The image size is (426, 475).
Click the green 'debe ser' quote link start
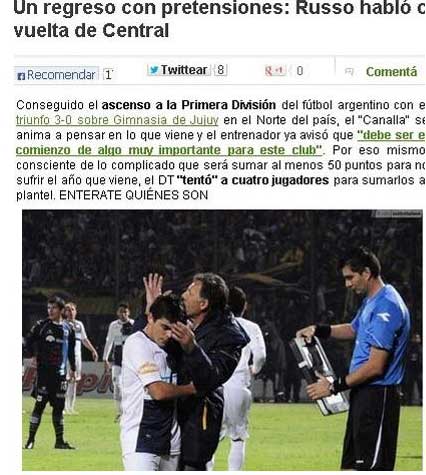click(391, 135)
